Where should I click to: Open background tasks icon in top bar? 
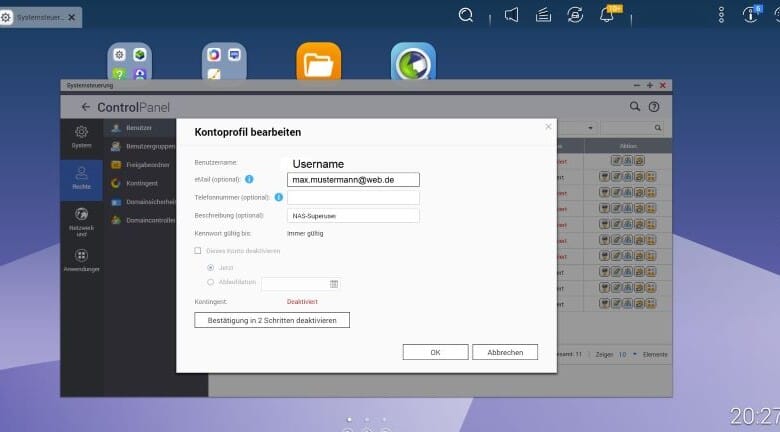(x=543, y=14)
